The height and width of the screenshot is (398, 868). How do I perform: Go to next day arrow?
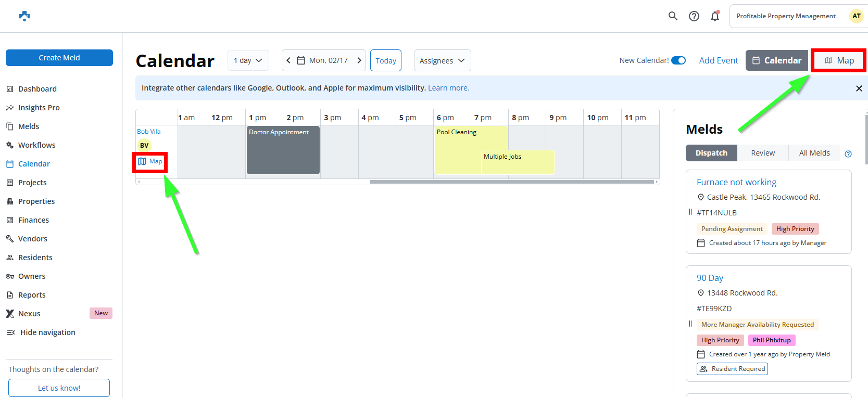click(x=359, y=60)
